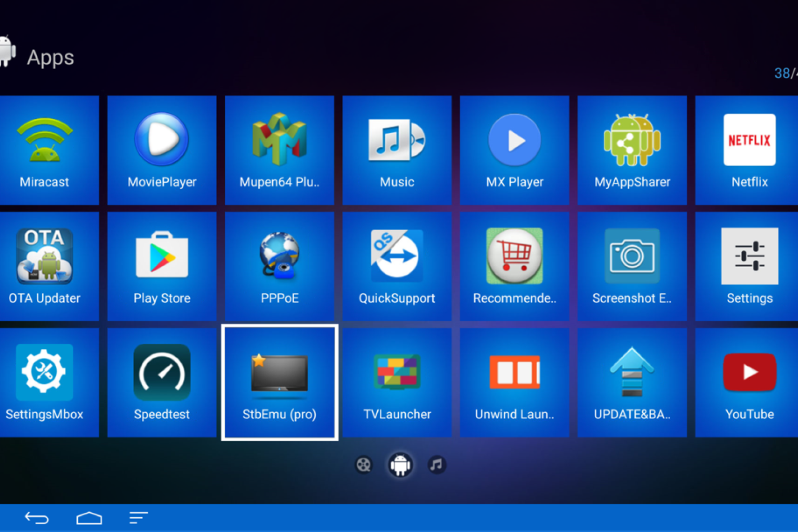Start the OTA Updater
This screenshot has width=798, height=532.
click(44, 266)
